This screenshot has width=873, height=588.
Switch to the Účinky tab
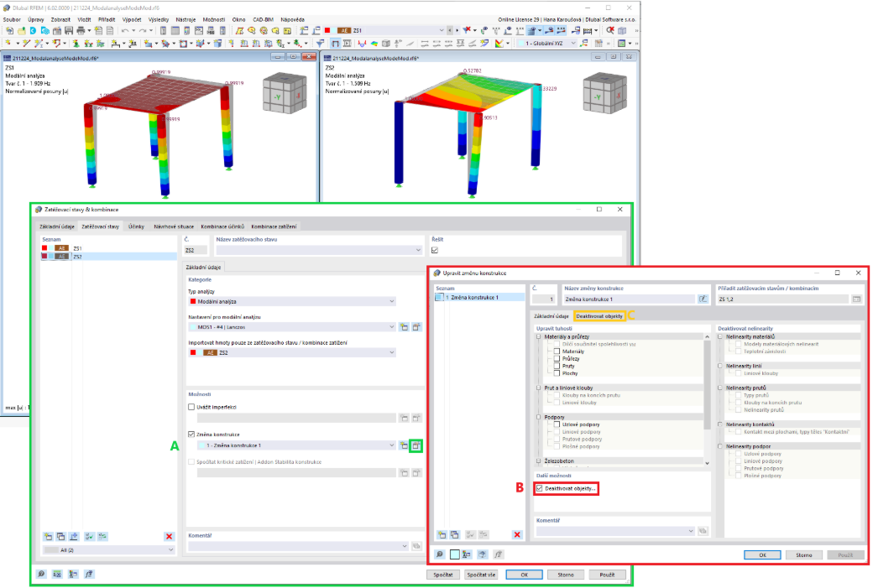click(136, 226)
